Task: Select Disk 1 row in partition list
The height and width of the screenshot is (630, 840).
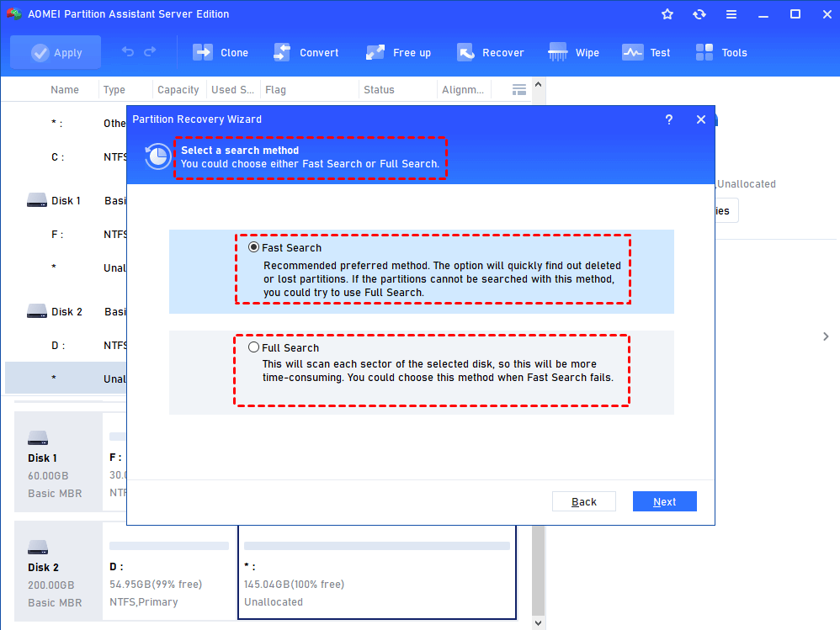Action: [66, 201]
